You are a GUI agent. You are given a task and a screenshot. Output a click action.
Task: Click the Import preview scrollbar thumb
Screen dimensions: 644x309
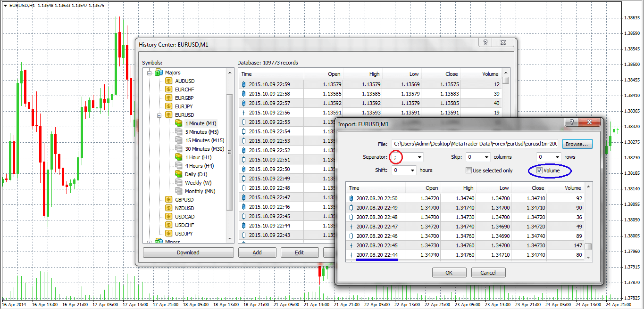point(588,247)
